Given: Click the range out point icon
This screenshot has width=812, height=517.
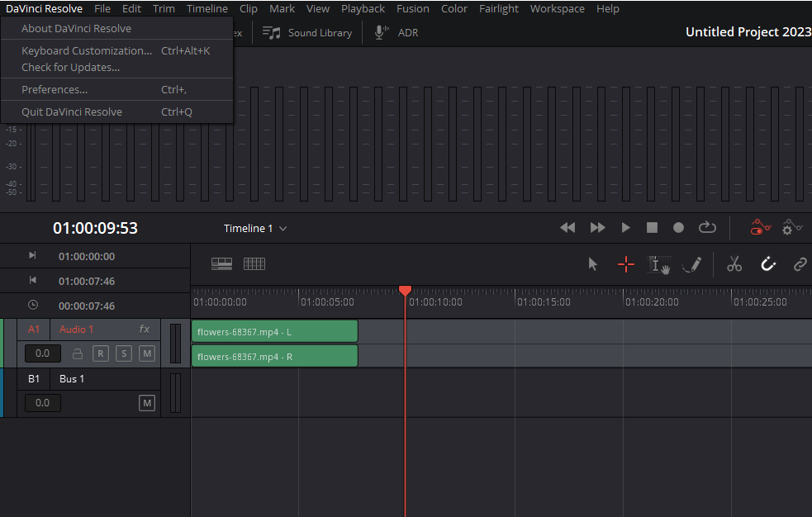Looking at the screenshot, I should click(32, 280).
